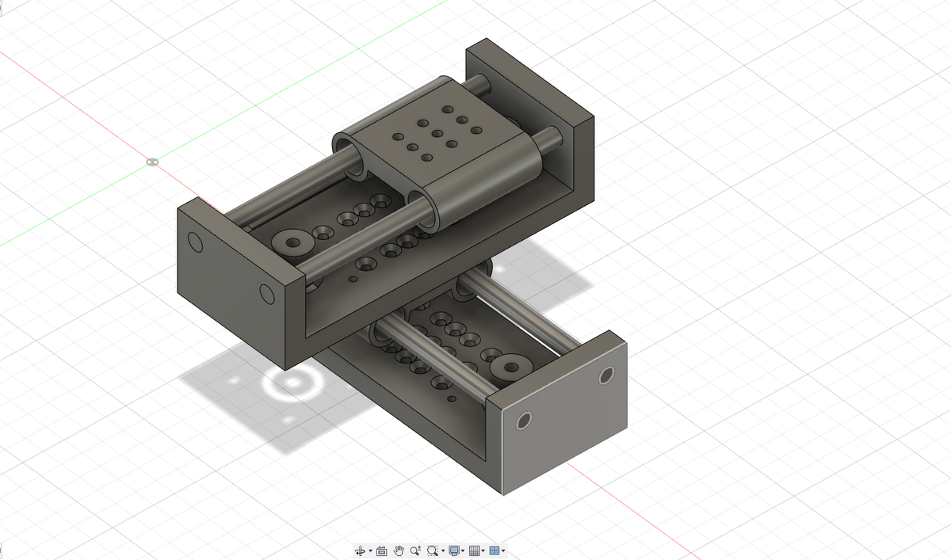Viewport: 951px width, 560px height.
Task: Open the Orbit tool dropdown arrow
Action: point(369,550)
